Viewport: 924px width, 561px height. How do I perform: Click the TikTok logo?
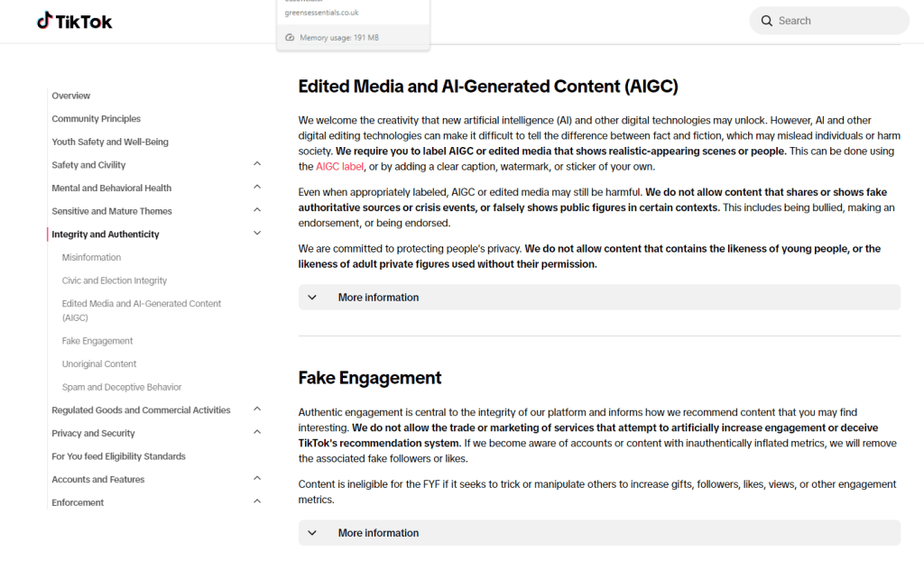pyautogui.click(x=74, y=22)
